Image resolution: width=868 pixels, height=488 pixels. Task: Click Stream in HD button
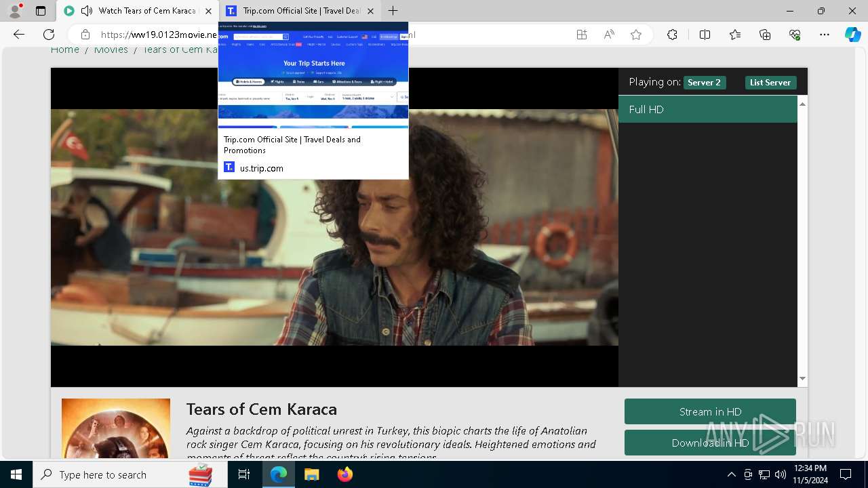(x=710, y=411)
